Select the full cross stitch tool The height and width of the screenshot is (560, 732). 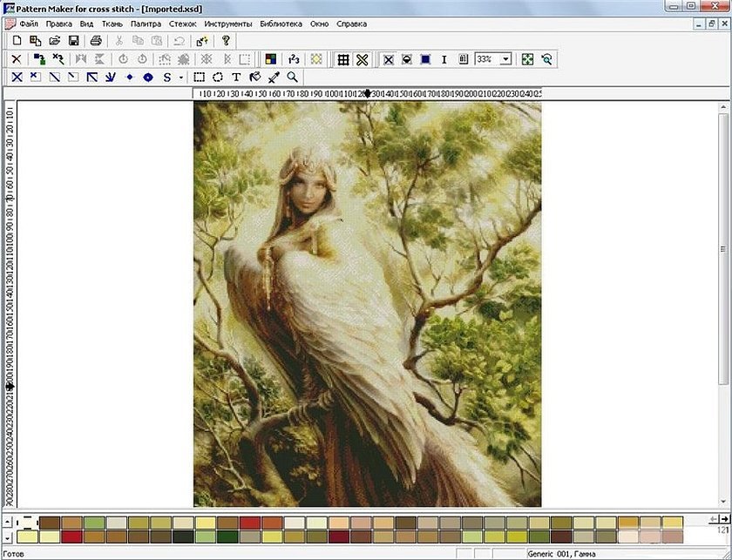pyautogui.click(x=17, y=78)
